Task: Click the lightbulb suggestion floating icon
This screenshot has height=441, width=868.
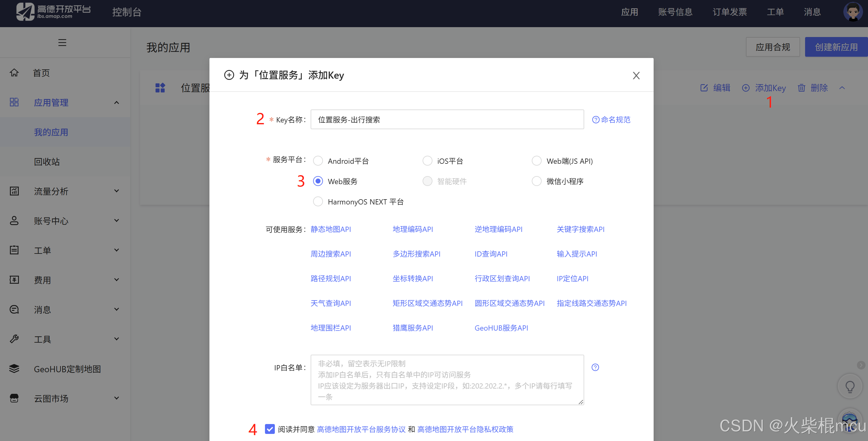Action: click(x=850, y=386)
